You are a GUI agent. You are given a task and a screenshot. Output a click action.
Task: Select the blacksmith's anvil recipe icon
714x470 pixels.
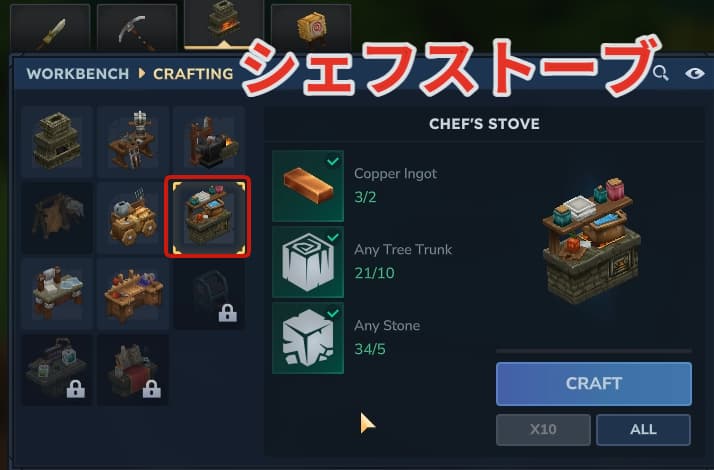pyautogui.click(x=209, y=142)
